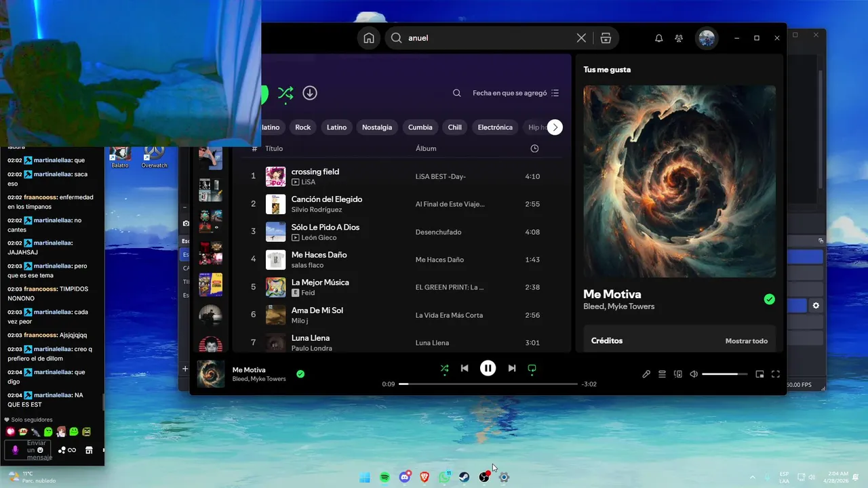868x488 pixels.
Task: Pause playback with the center button
Action: (488, 368)
